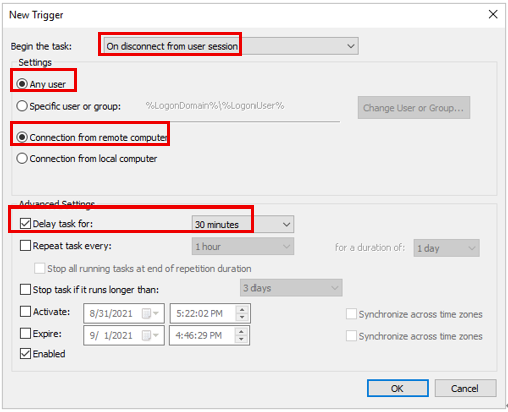Open the 1 day duration dropdown

446,248
